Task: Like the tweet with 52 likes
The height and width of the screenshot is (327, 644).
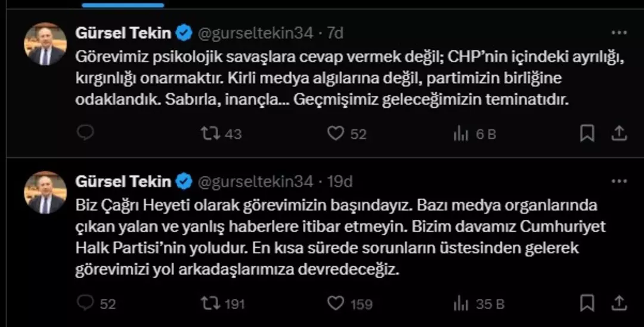Action: coord(336,133)
